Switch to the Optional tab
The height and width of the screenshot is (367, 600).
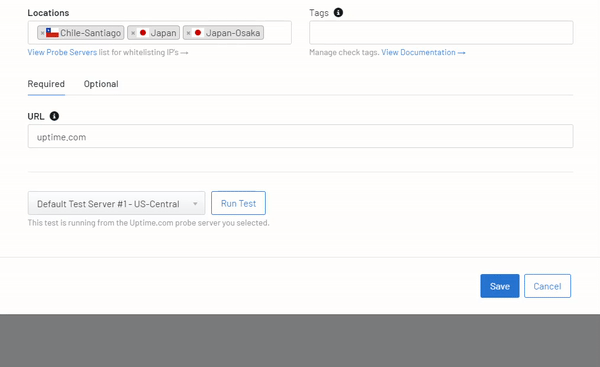click(101, 84)
